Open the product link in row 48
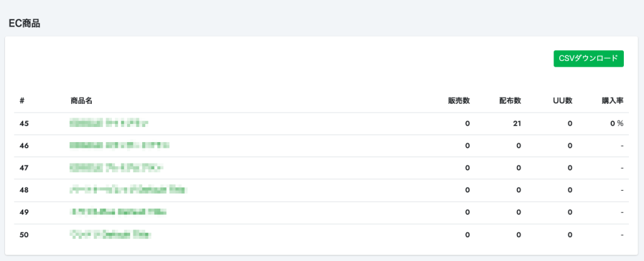Image resolution: width=644 pixels, height=261 pixels. [x=128, y=190]
